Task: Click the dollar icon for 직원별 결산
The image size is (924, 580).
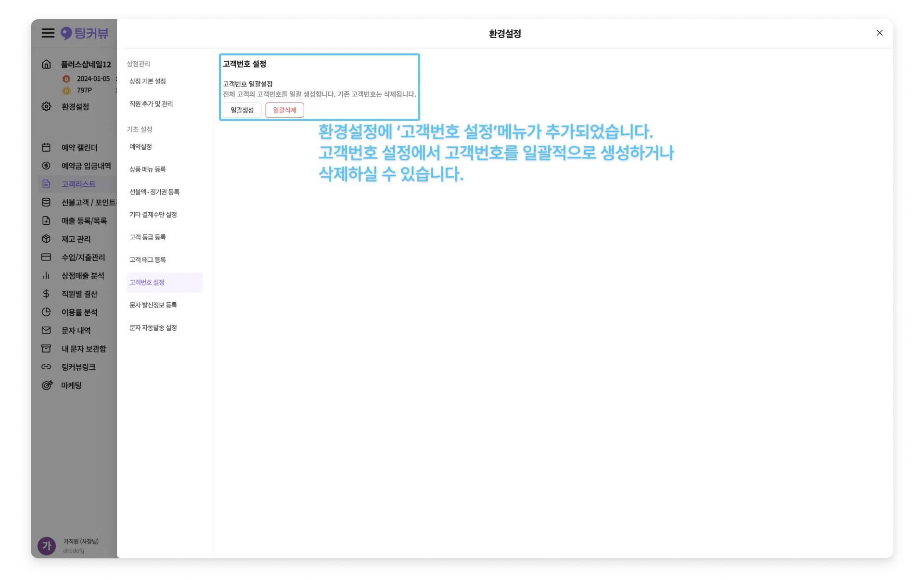Action: coord(46,294)
